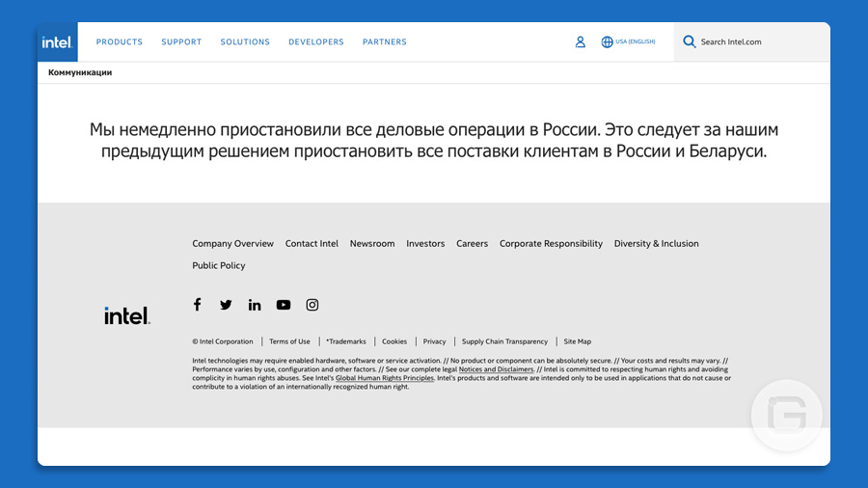Open Company Overview link
Viewport: 868px width, 488px height.
coord(233,243)
